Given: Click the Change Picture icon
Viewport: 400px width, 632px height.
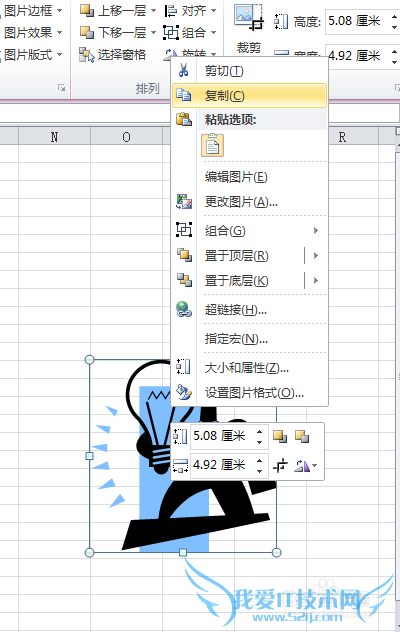Looking at the screenshot, I should 184,202.
